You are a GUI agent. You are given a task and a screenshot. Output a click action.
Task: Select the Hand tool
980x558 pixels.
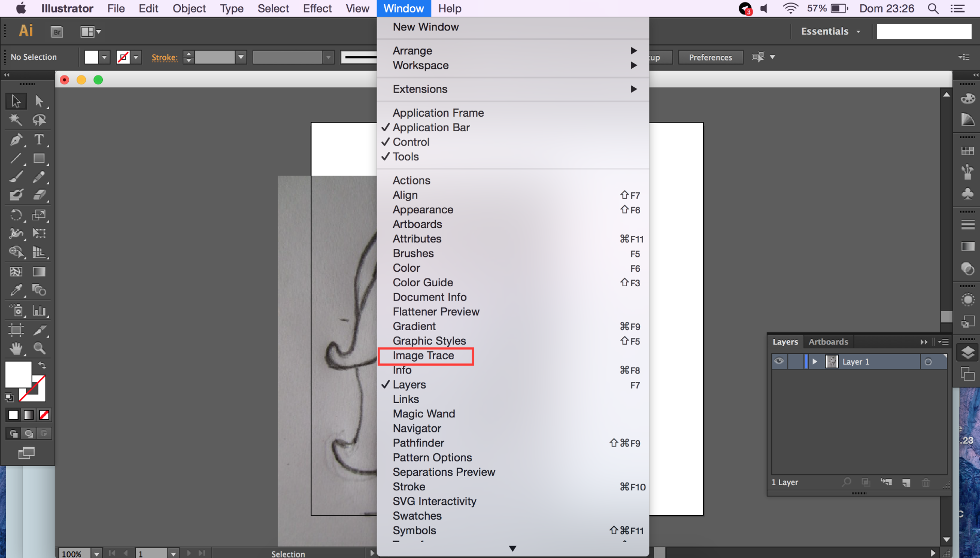point(16,349)
